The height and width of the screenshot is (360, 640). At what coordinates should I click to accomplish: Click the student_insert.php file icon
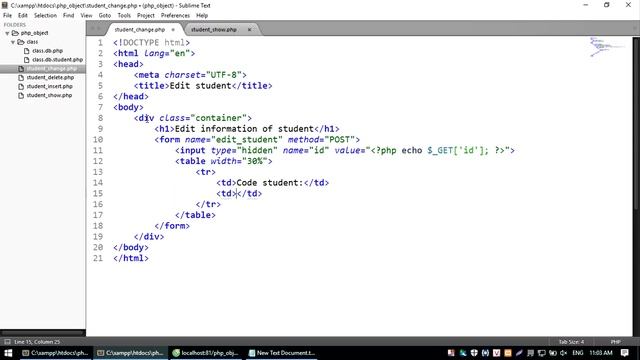(21, 87)
